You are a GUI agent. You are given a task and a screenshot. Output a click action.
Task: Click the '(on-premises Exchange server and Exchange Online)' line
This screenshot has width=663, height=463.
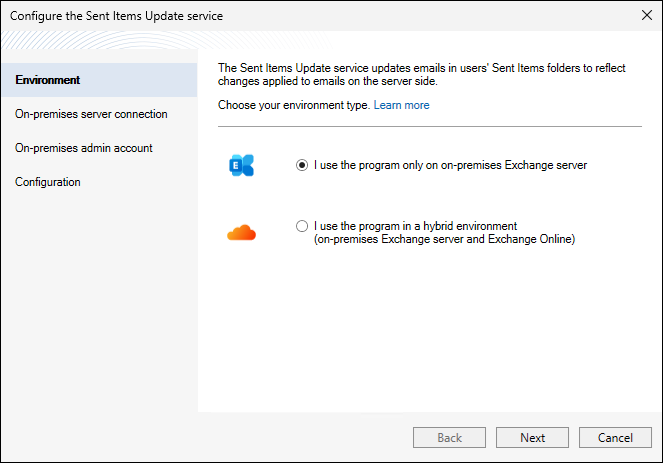444,240
